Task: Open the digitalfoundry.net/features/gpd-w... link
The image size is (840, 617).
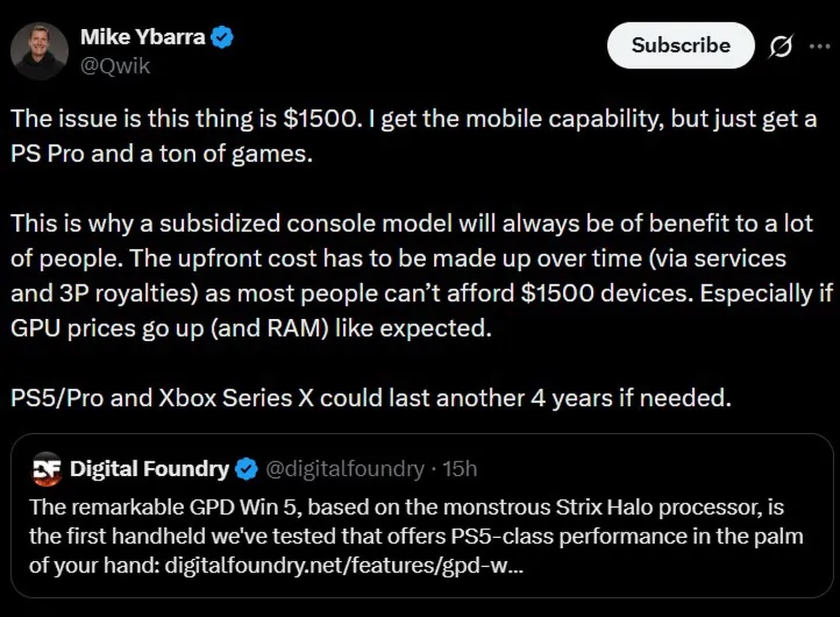Action: click(343, 566)
